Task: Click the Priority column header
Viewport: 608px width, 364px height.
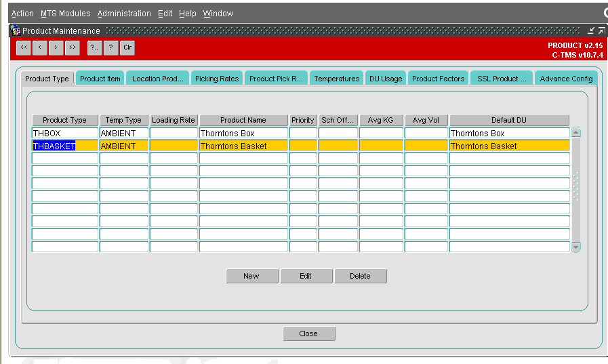Action: [303, 120]
